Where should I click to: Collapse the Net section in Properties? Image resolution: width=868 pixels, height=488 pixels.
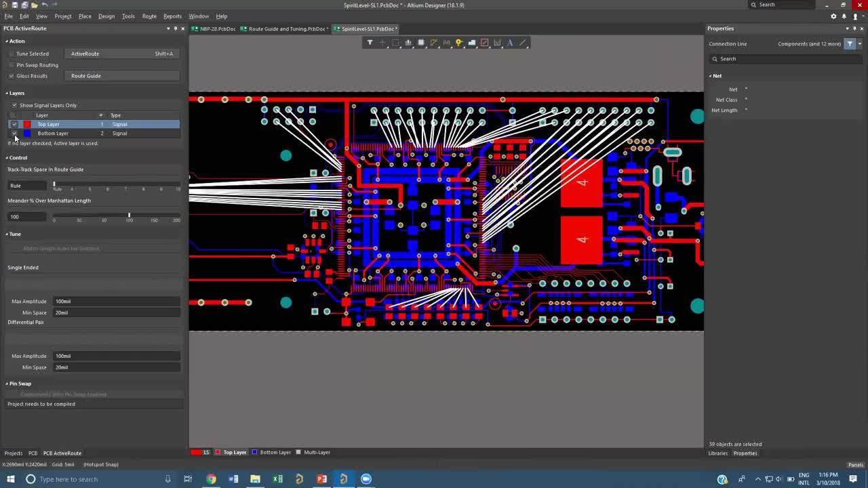point(711,76)
